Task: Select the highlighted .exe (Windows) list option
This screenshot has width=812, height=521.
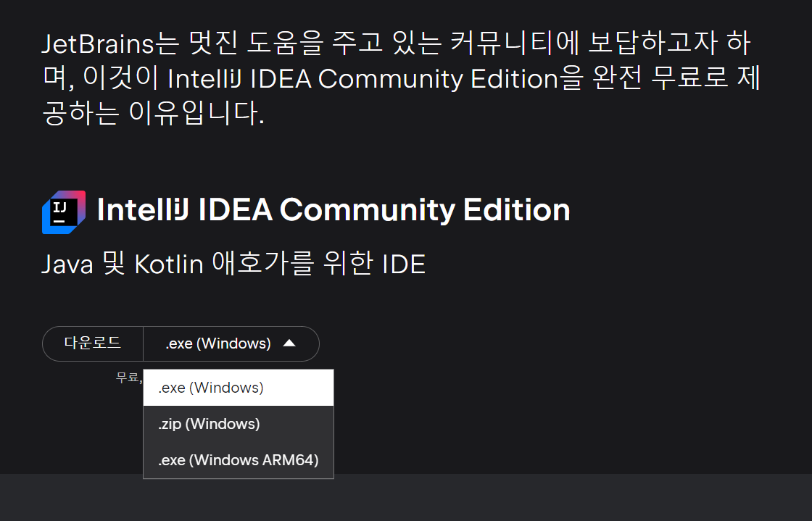Action: 239,388
